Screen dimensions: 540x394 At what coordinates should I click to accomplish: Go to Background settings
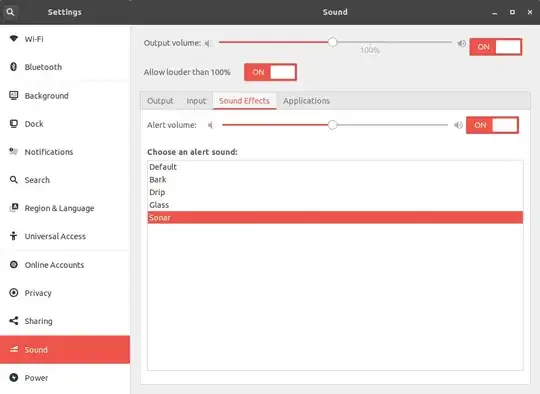(65, 95)
